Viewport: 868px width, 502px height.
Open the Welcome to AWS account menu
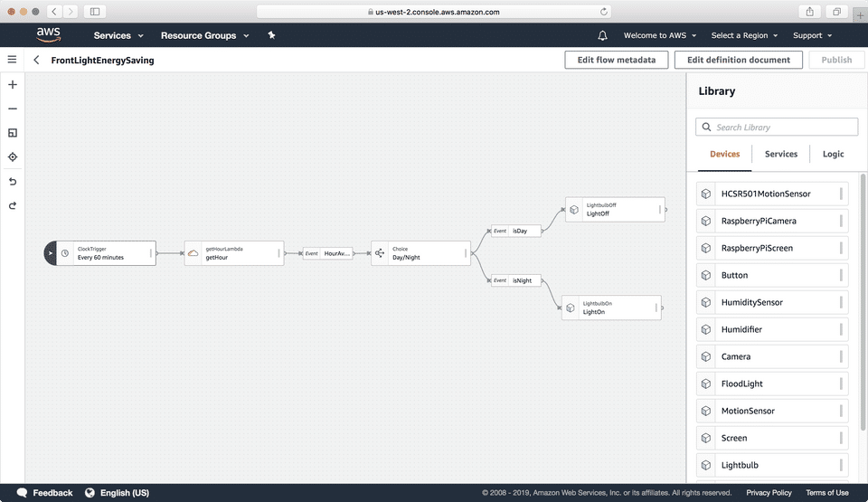[660, 35]
